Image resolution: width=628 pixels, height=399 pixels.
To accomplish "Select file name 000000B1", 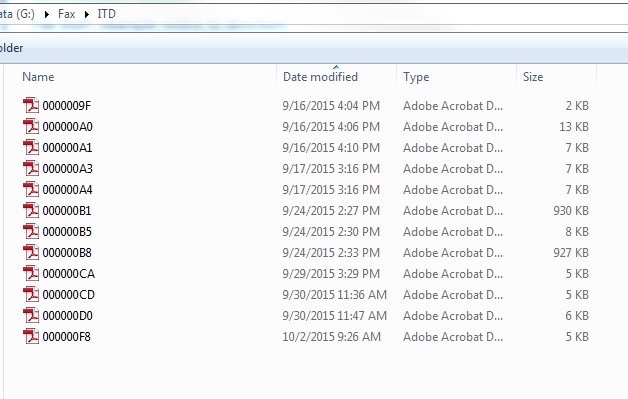I will click(67, 211).
